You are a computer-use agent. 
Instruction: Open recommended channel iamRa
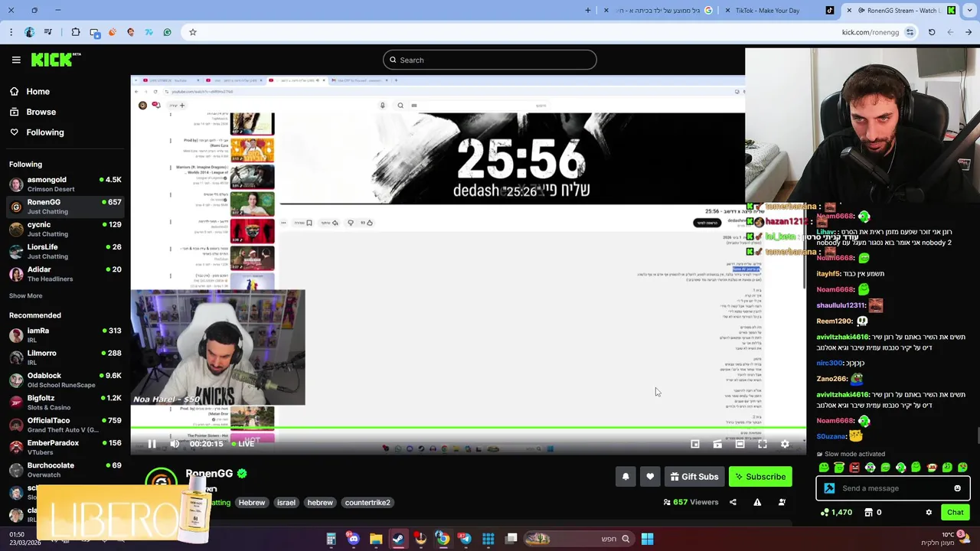click(x=65, y=334)
